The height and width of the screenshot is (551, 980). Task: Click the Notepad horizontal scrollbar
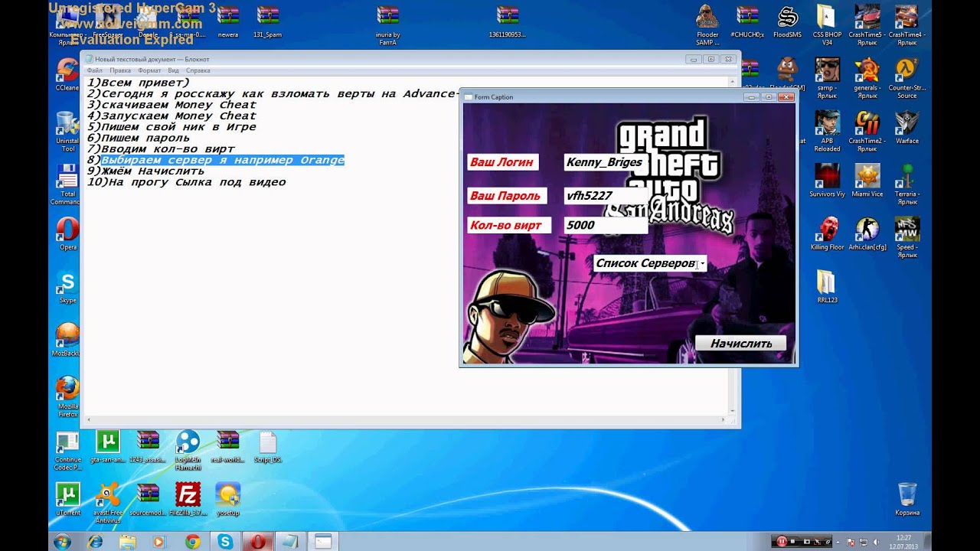407,420
